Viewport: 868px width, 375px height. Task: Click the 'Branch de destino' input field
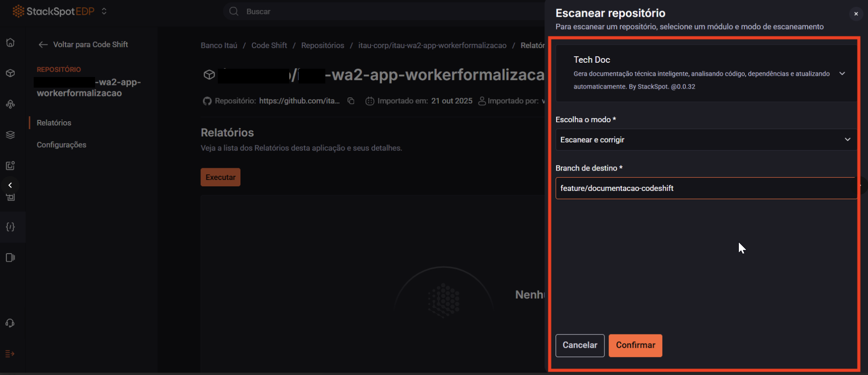[x=706, y=188]
